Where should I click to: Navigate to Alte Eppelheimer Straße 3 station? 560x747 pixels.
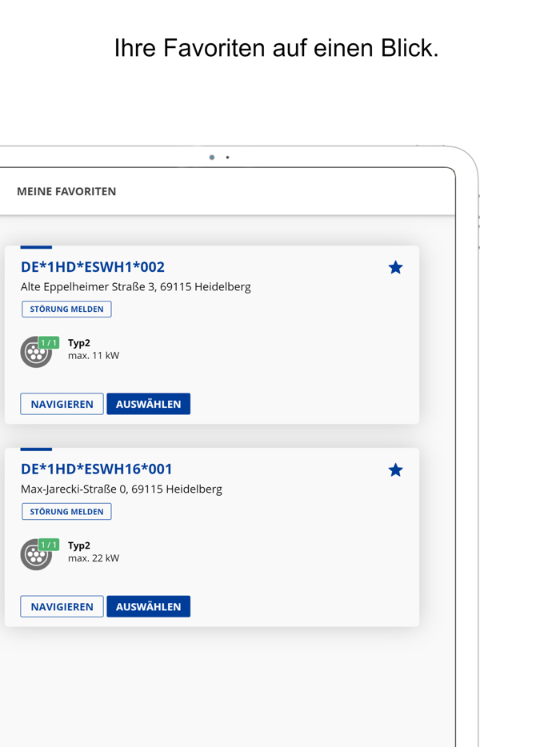click(x=62, y=404)
